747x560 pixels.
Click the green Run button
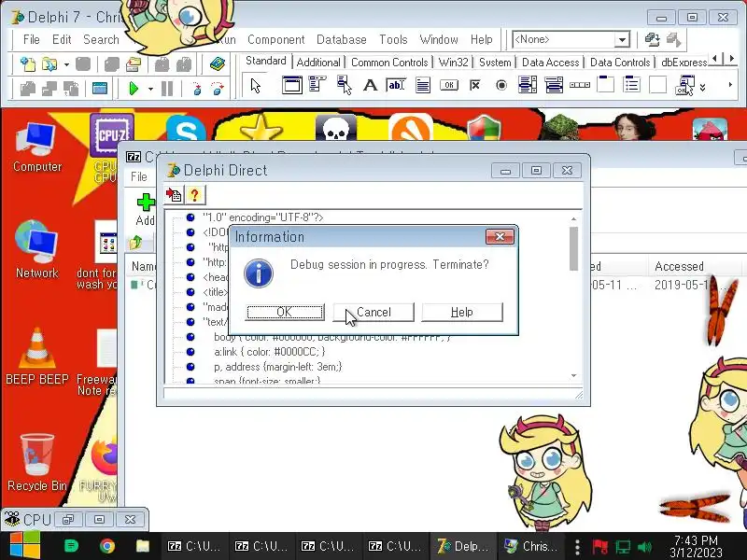point(134,88)
